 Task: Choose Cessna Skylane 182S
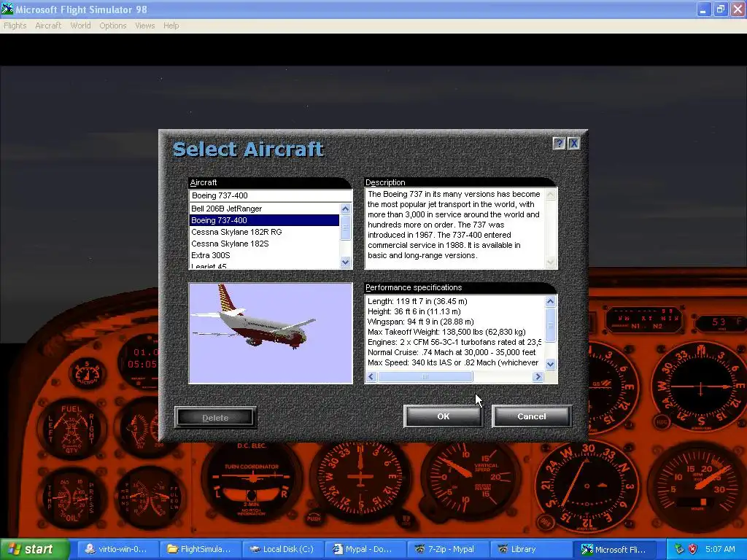[x=264, y=244]
